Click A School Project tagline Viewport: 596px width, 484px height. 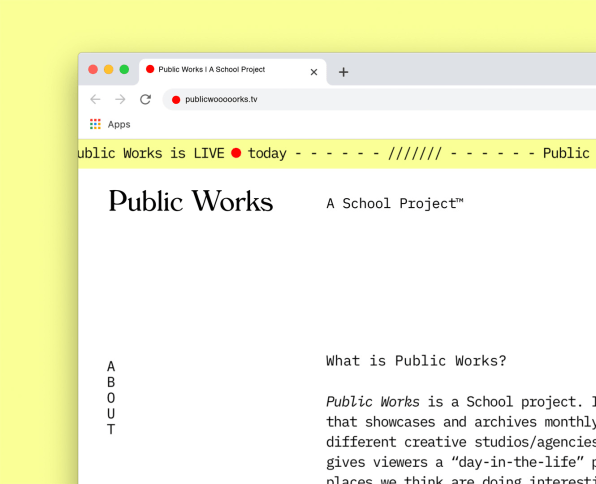[x=395, y=203]
